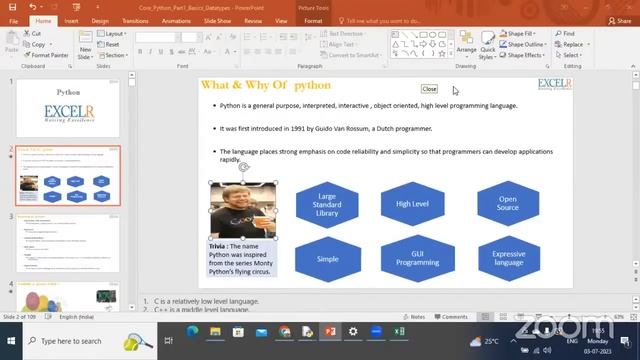This screenshot has width=640, height=360.
Task: Undo the last action in the title bar
Action: 32,7
